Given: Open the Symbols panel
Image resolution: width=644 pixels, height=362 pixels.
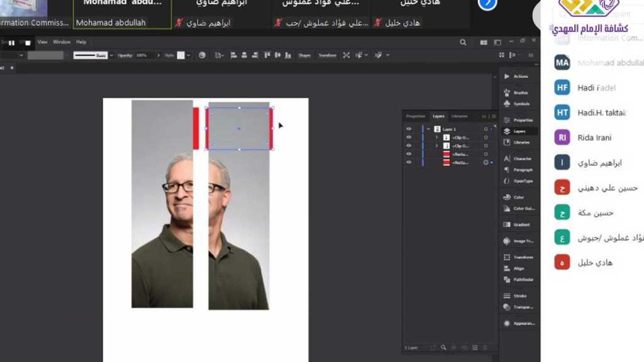Looking at the screenshot, I should (508, 104).
